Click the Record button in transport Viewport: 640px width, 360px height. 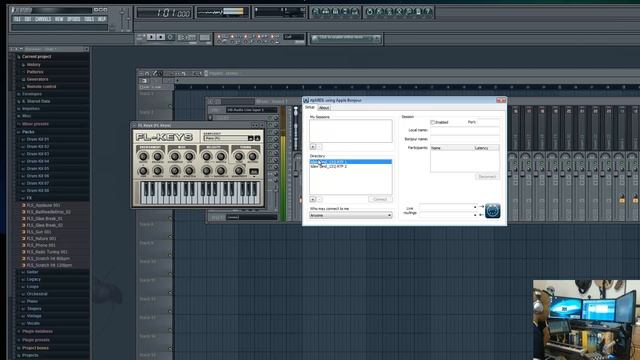coord(170,37)
